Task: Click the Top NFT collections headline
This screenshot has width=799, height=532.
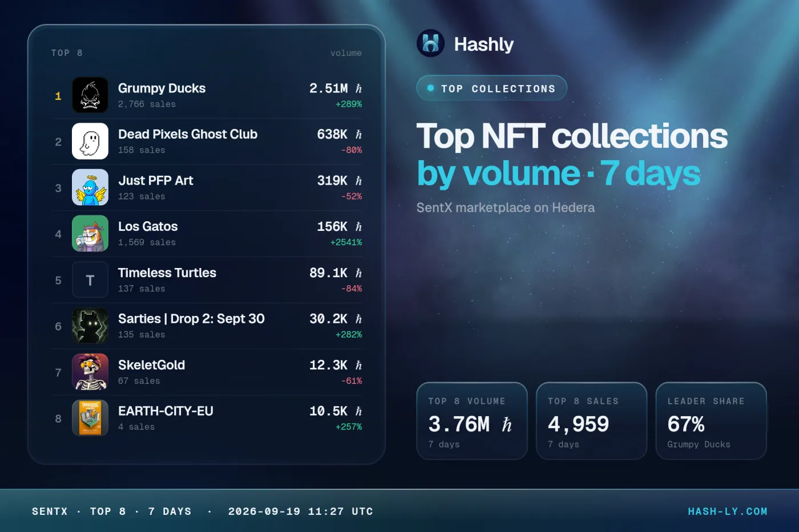Action: tap(572, 136)
